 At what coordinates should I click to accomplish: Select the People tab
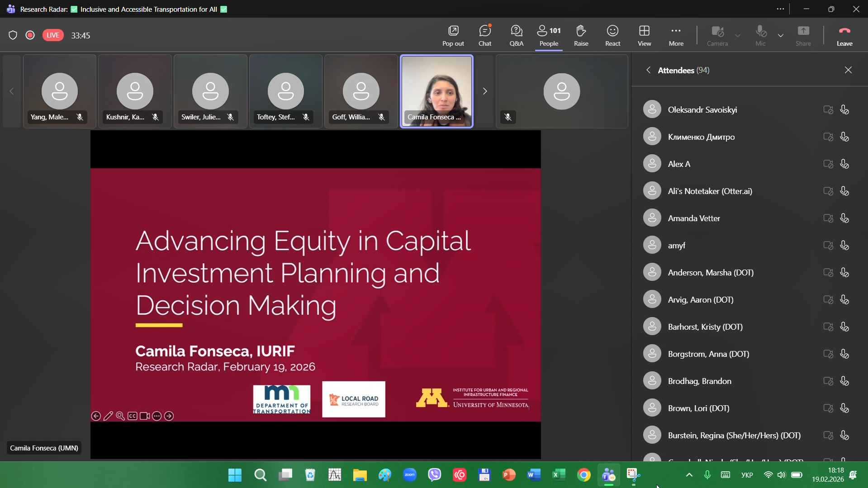pos(549,35)
